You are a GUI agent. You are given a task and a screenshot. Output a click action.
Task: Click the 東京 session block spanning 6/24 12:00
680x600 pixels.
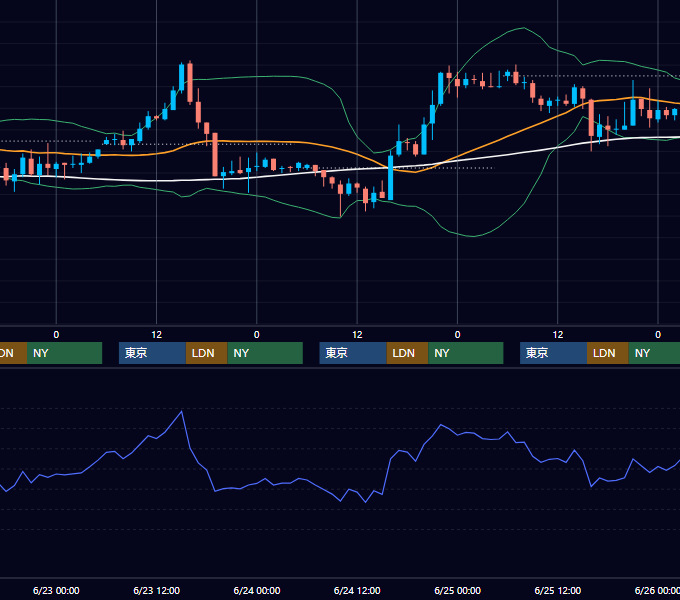(353, 353)
